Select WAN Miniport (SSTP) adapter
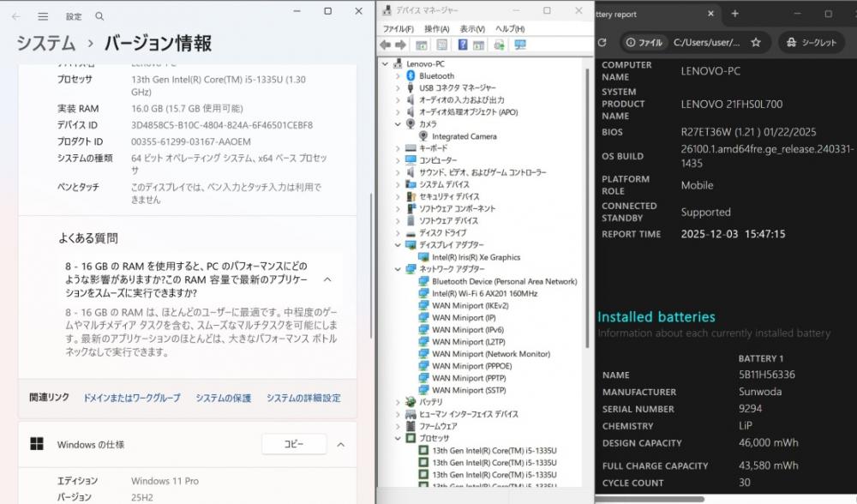857x504 pixels. [x=469, y=390]
